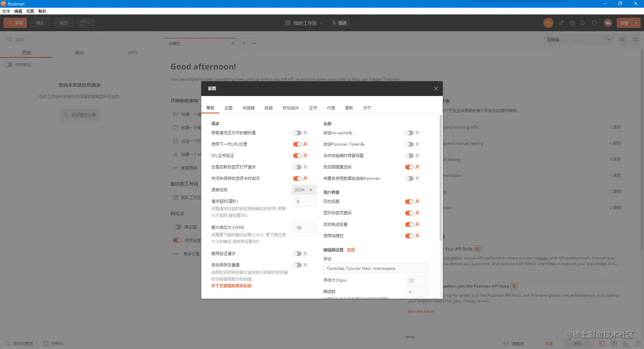
Task: Open the 证书 settings tab
Action: click(313, 108)
